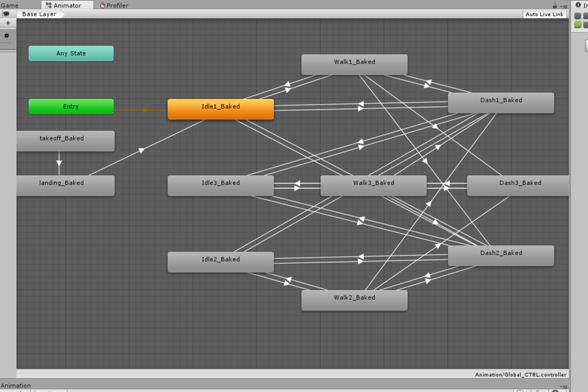Click the Inspector tab info icon
Viewport: 588px width, 392px height.
pyautogui.click(x=578, y=5)
